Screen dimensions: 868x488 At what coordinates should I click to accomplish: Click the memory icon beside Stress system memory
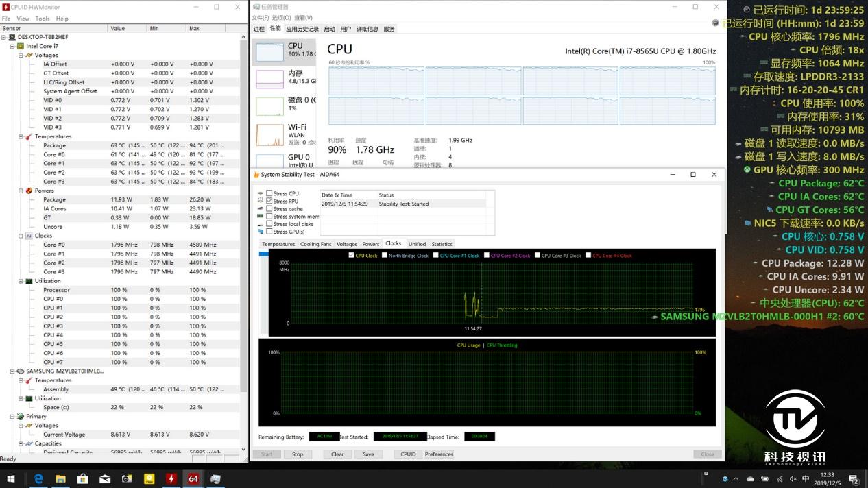tap(261, 217)
